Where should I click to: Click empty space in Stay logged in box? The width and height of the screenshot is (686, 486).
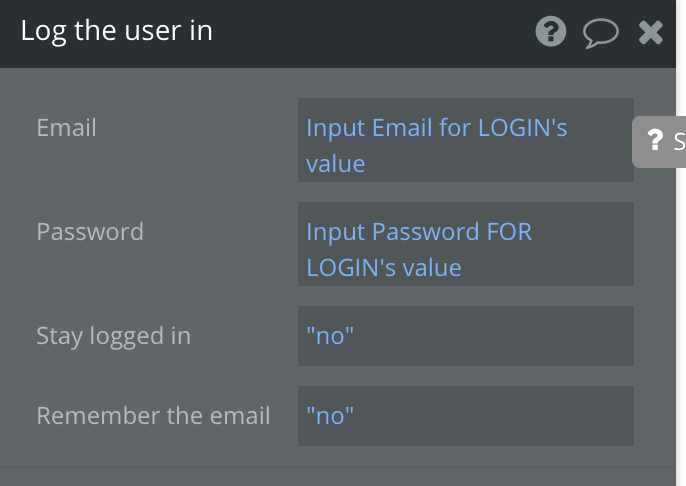pos(494,336)
